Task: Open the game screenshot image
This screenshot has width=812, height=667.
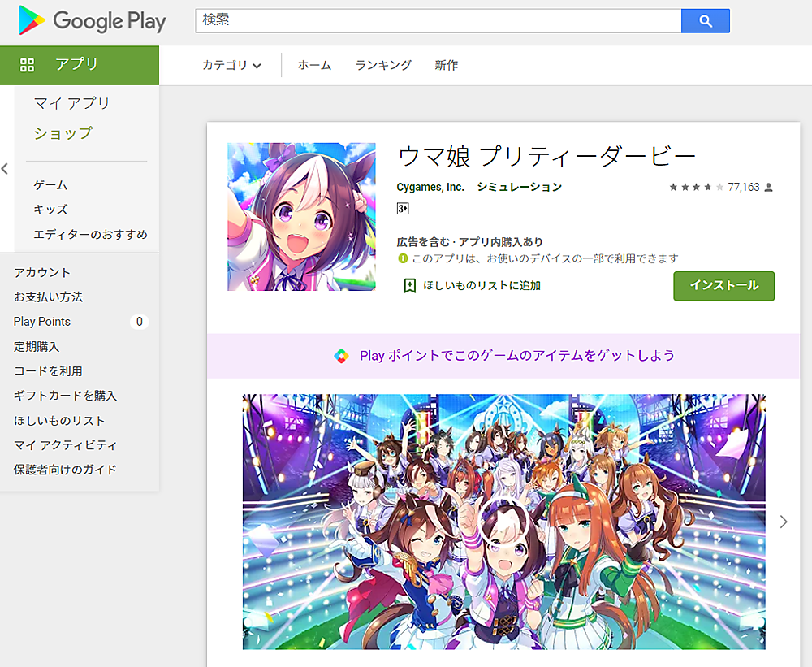Action: (x=504, y=522)
